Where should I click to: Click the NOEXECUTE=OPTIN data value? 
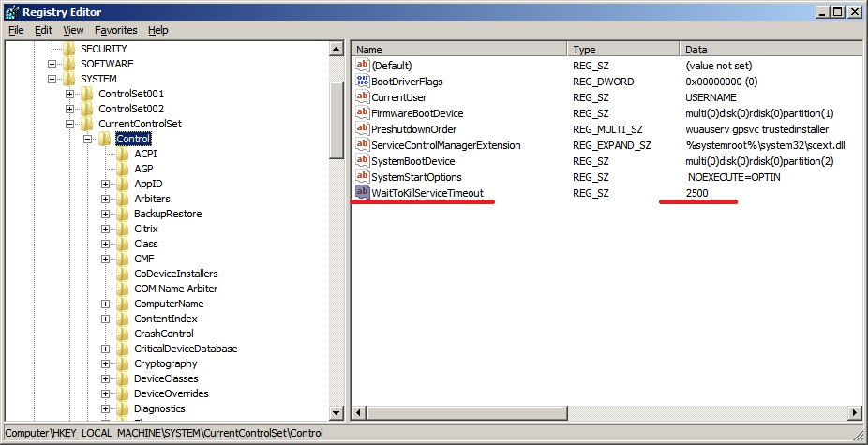[x=734, y=177]
